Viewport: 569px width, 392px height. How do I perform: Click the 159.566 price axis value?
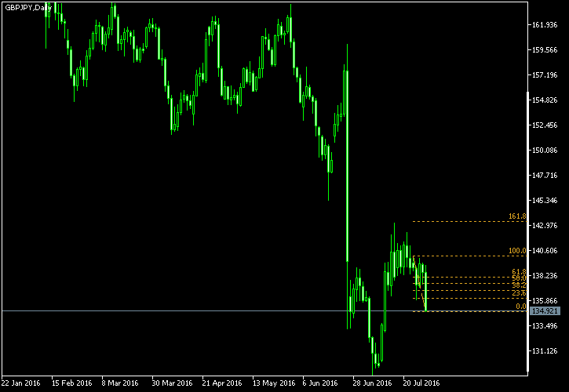pyautogui.click(x=545, y=50)
